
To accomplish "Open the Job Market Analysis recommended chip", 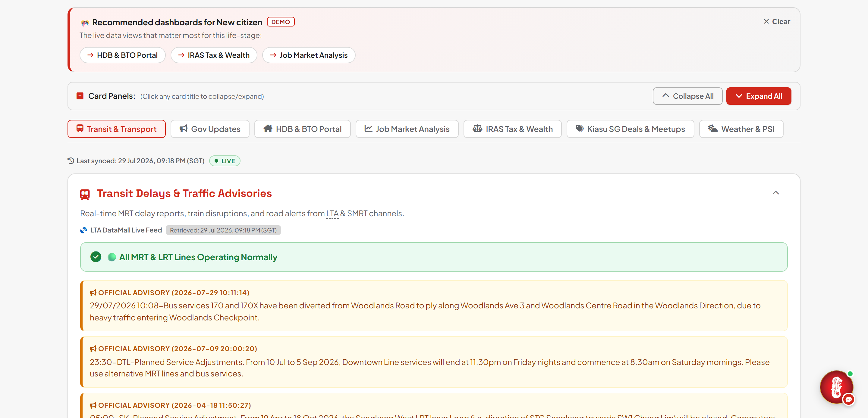I will [309, 55].
